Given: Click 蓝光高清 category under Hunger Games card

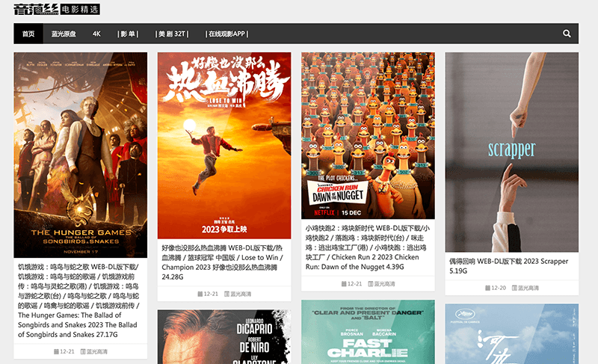Looking at the screenshot, I should click(x=94, y=351).
